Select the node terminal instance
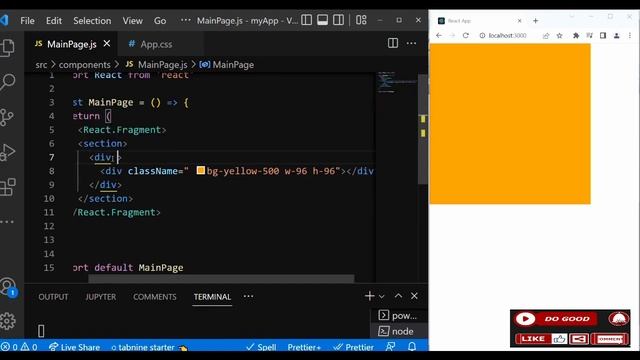Screen dimensions: 640x360 pos(399,331)
